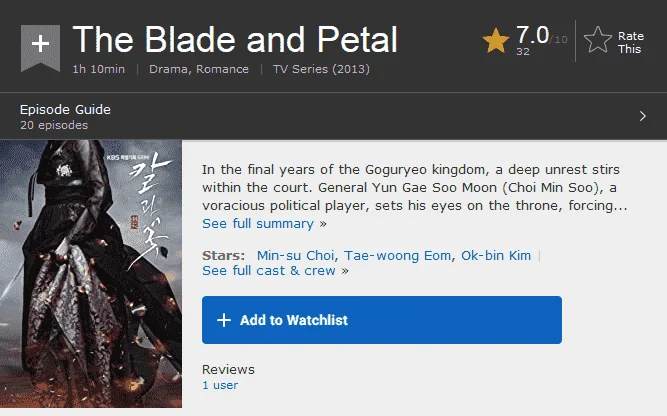This screenshot has width=667, height=416.
Task: Click the TV Series (2013) link
Action: pos(321,69)
